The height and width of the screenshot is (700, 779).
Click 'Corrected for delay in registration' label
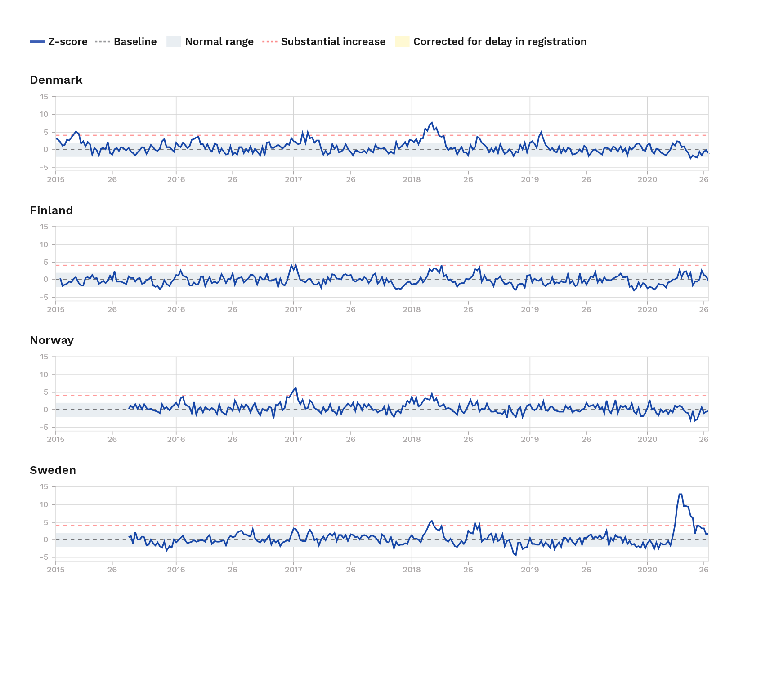pyautogui.click(x=500, y=42)
